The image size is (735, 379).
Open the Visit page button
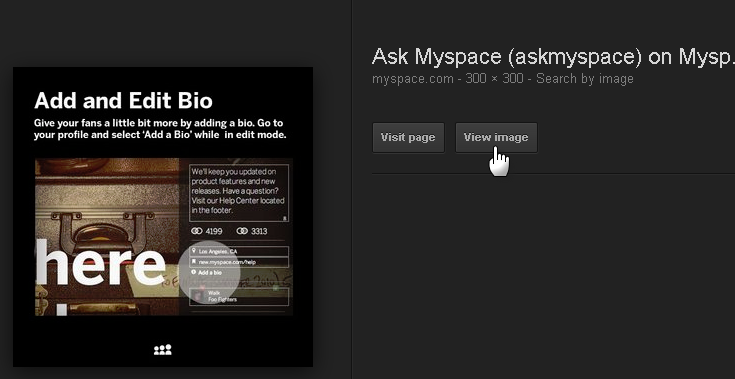tap(408, 137)
